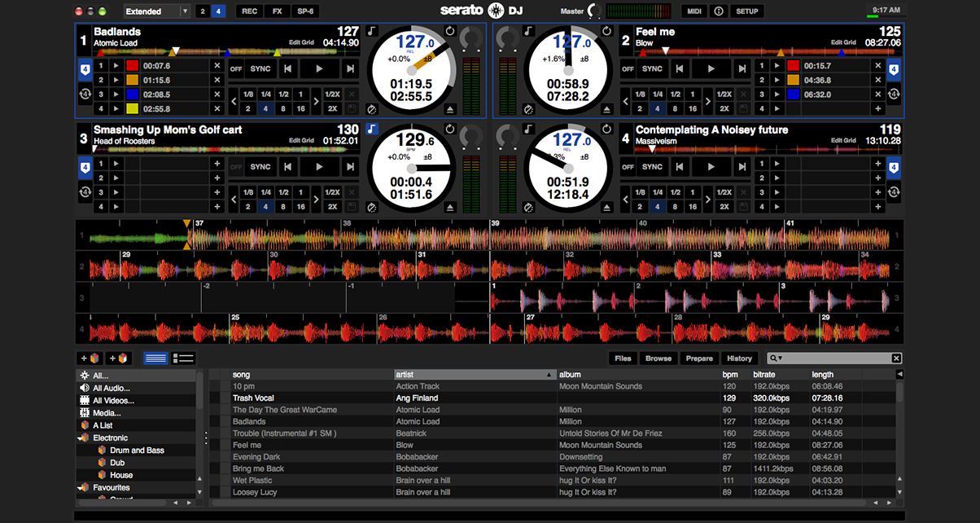Open Files panel
980x523 pixels.
[623, 358]
